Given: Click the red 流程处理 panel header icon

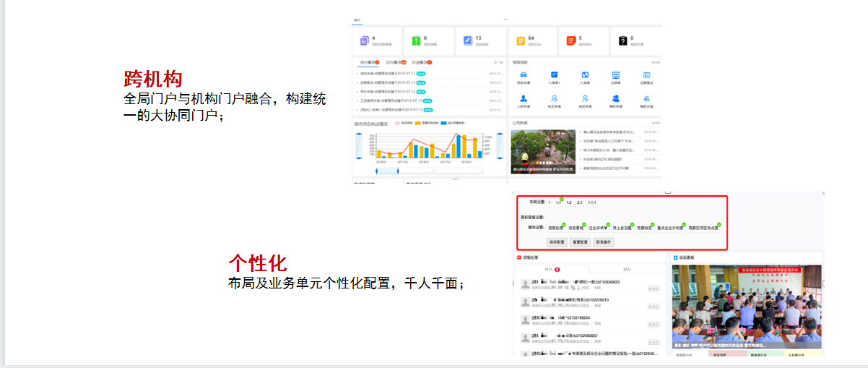Looking at the screenshot, I should (518, 257).
